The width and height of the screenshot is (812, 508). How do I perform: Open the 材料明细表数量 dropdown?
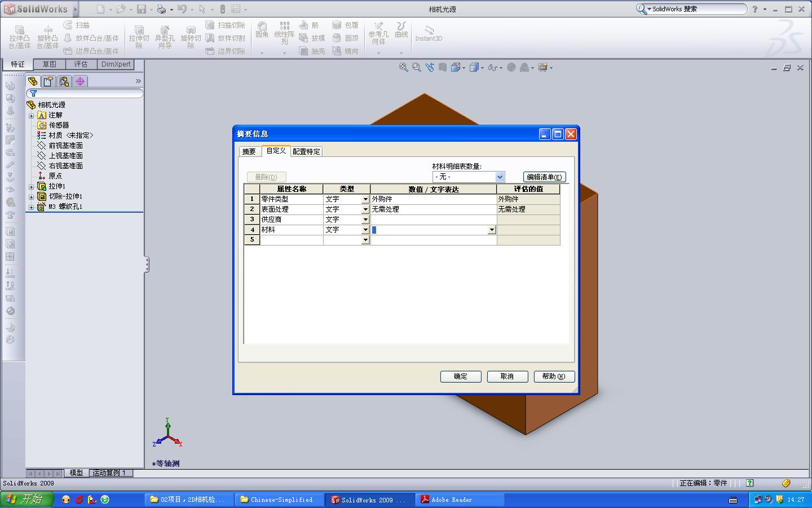tap(500, 177)
